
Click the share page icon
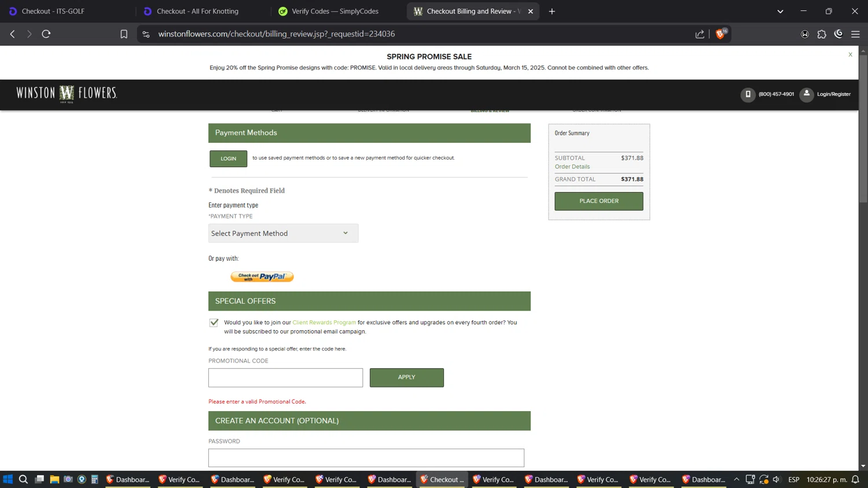point(700,34)
